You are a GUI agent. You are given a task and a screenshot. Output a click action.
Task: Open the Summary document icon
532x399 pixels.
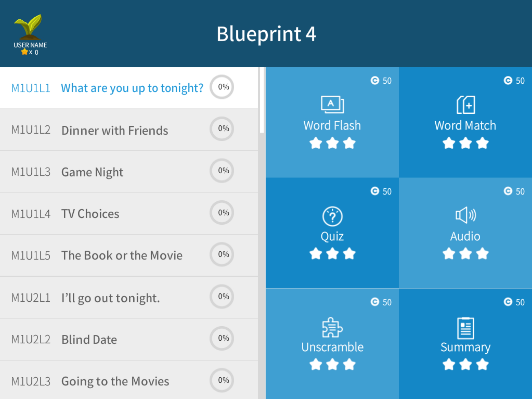[x=465, y=328]
